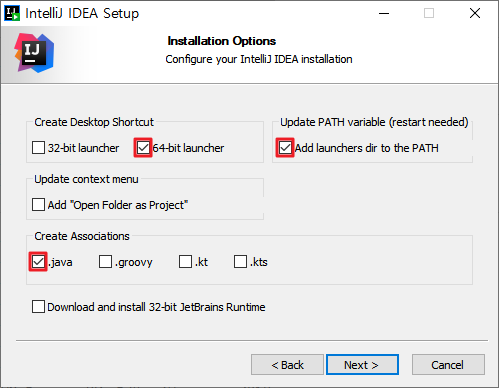The image size is (499, 388).
Task: Uncheck the .java file association
Action: click(38, 262)
